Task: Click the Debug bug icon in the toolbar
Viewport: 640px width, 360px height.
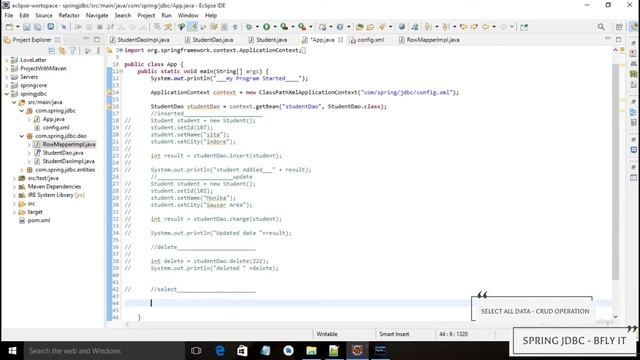Action: tap(249, 27)
